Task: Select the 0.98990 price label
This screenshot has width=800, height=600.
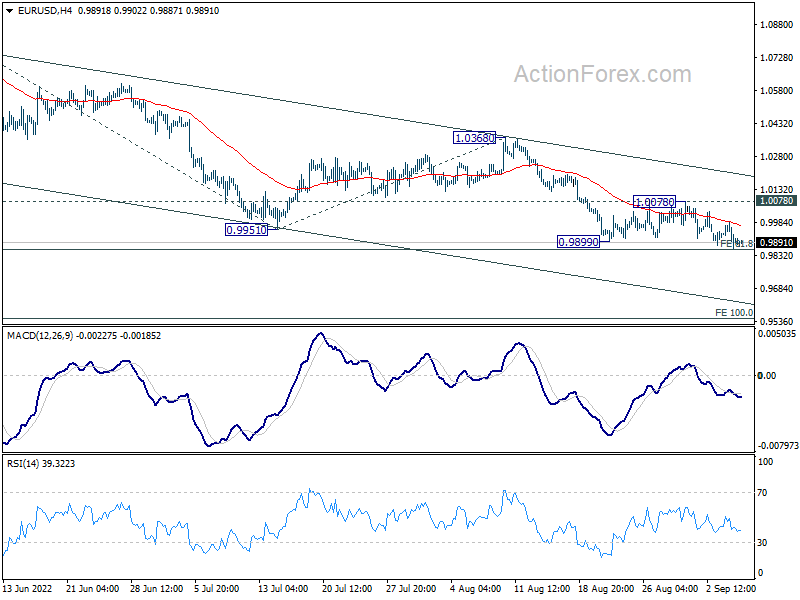Action: pyautogui.click(x=578, y=242)
